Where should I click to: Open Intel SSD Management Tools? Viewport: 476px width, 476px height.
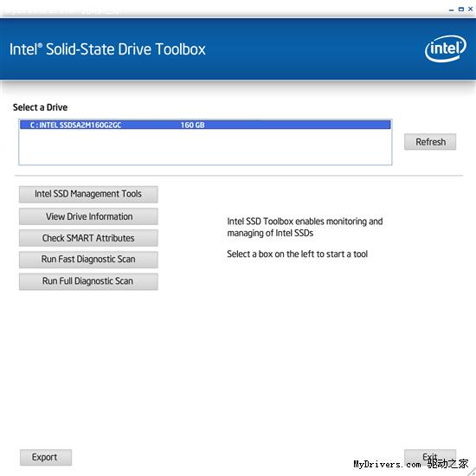point(88,194)
